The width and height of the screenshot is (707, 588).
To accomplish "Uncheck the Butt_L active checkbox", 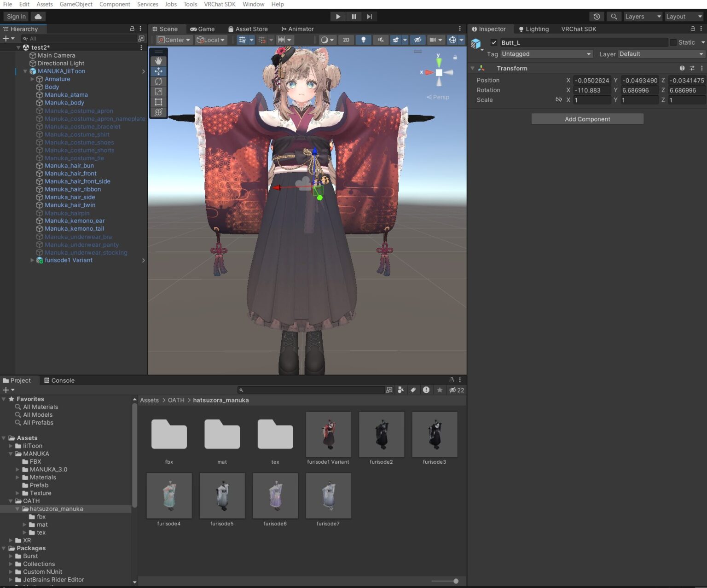I will [493, 42].
